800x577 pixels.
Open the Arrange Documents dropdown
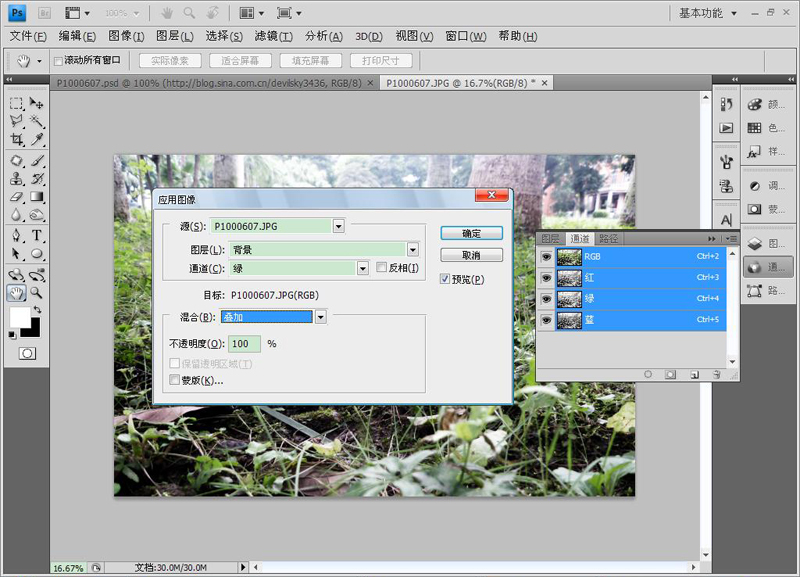click(x=252, y=13)
